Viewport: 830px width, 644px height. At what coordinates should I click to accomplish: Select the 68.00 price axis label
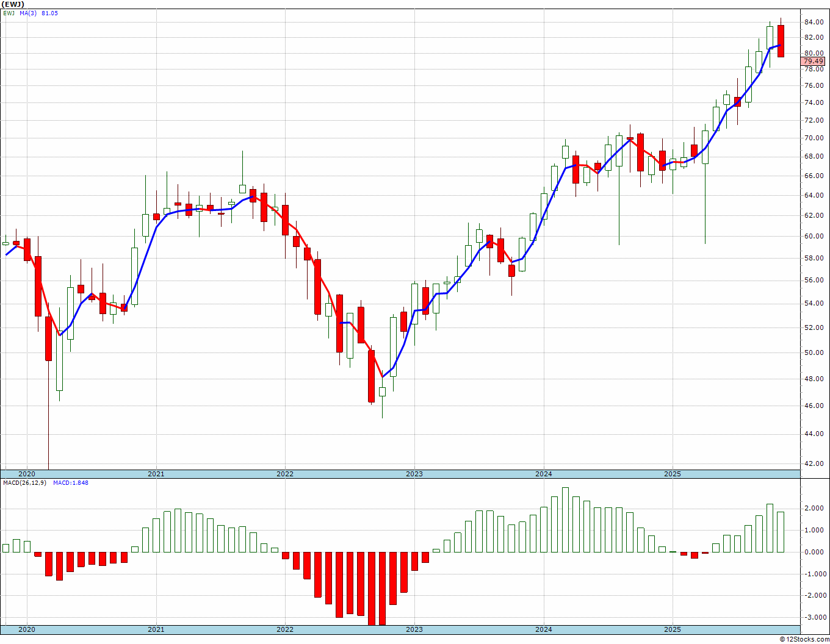[814, 156]
